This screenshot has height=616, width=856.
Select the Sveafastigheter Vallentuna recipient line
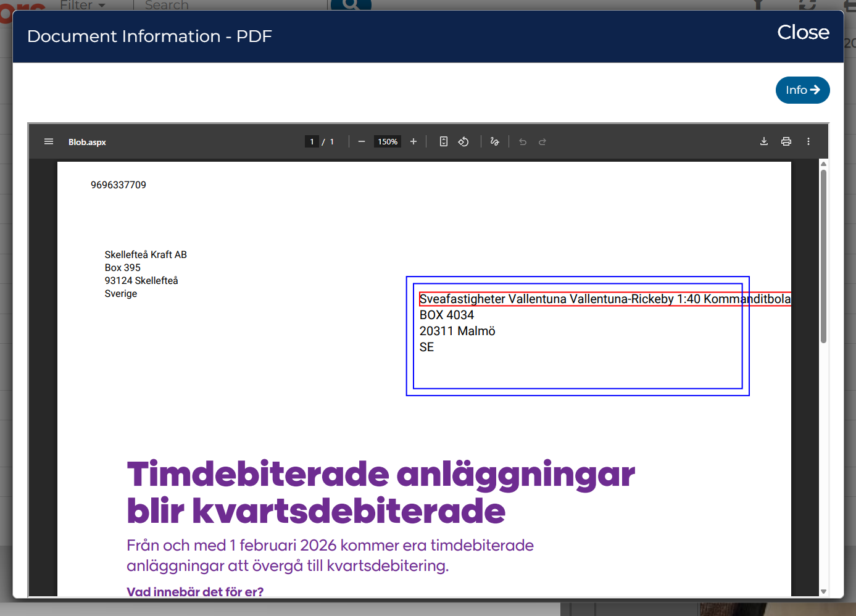[605, 299]
